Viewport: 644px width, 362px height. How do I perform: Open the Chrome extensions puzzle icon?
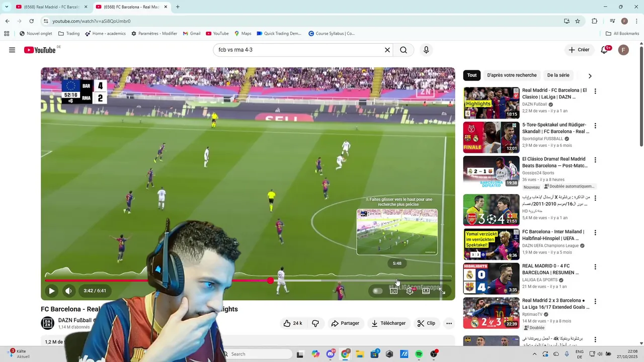[595, 21]
